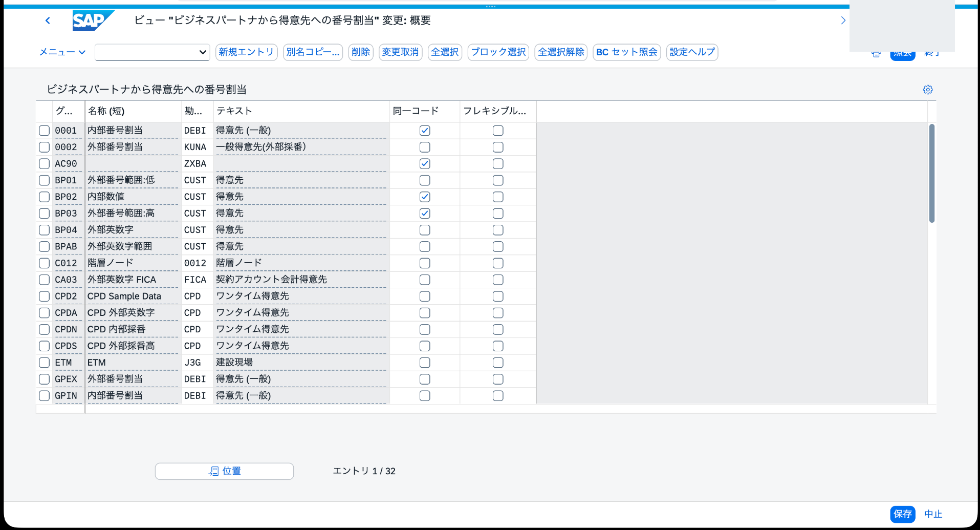980x530 pixels.
Task: Go back using the left chevron
Action: 48,20
